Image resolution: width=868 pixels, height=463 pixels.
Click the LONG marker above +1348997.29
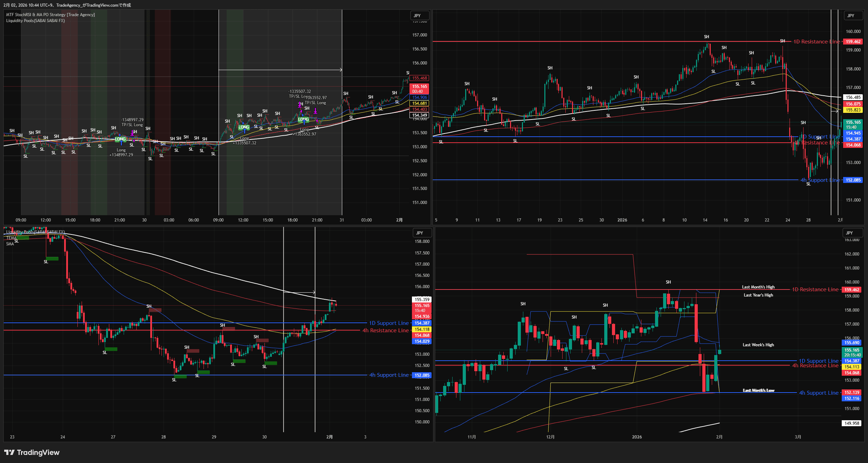[120, 139]
